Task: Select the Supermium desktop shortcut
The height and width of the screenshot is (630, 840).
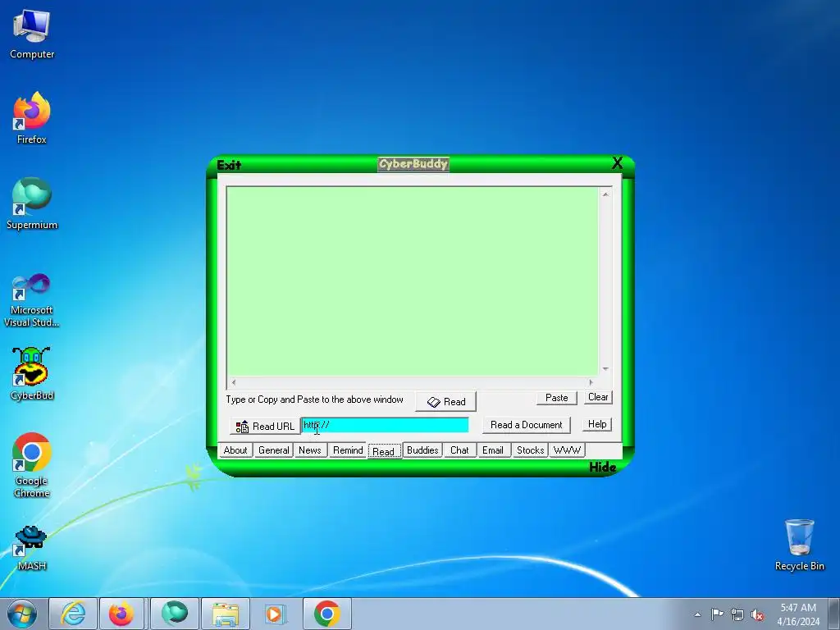Action: (32, 203)
